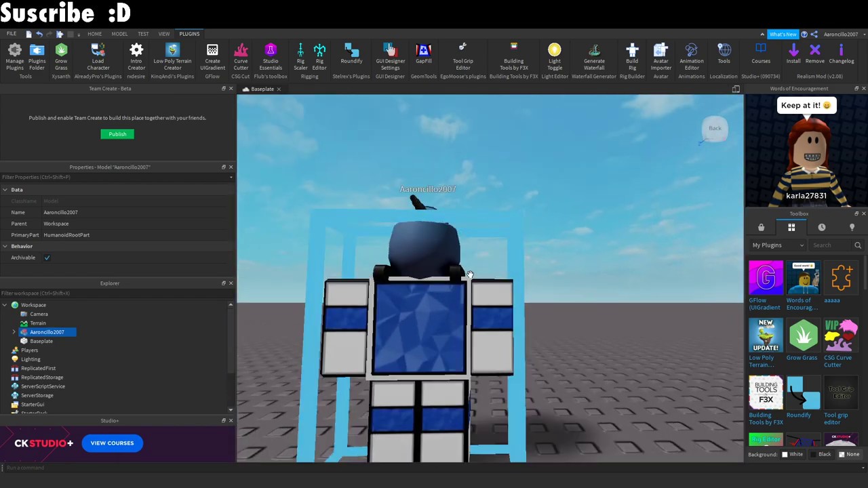The height and width of the screenshot is (488, 868).
Task: Open Manage Plugins
Action: tap(14, 56)
